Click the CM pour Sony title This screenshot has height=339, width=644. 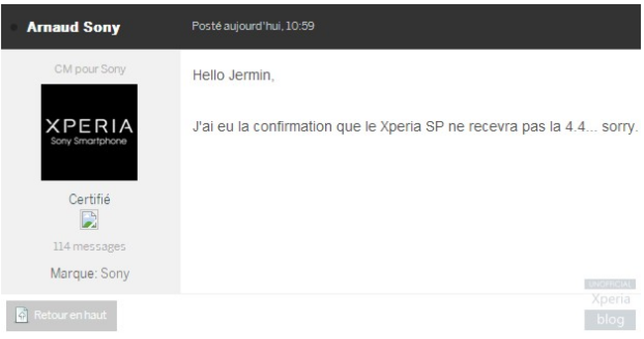point(90,69)
